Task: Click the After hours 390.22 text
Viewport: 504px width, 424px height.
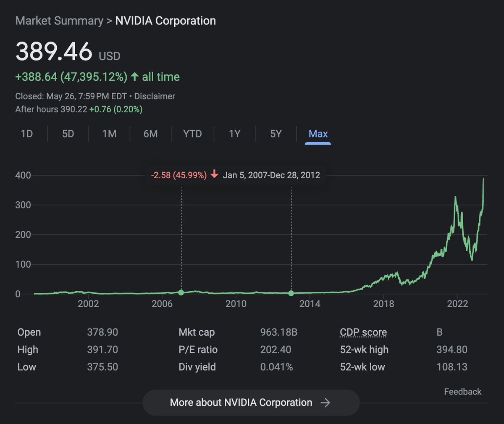Action: (x=51, y=109)
